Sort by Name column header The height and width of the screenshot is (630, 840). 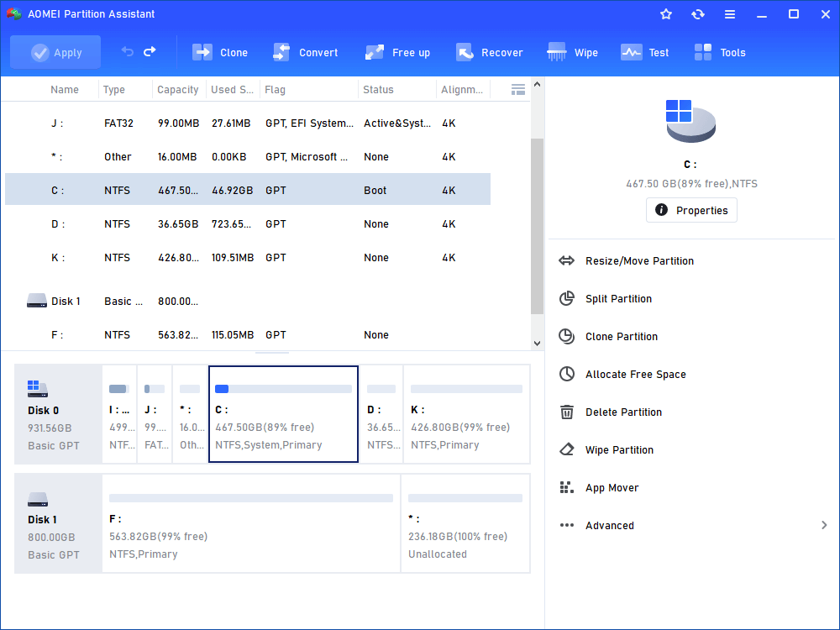point(65,90)
